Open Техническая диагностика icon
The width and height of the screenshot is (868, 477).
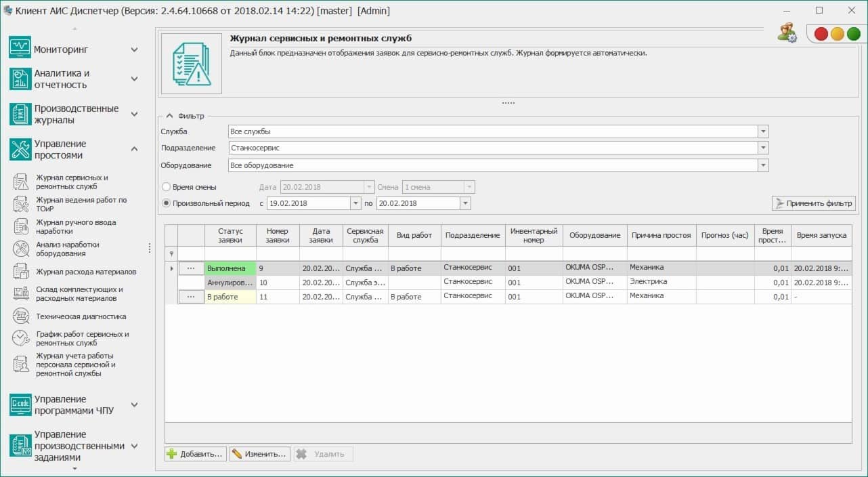point(21,316)
